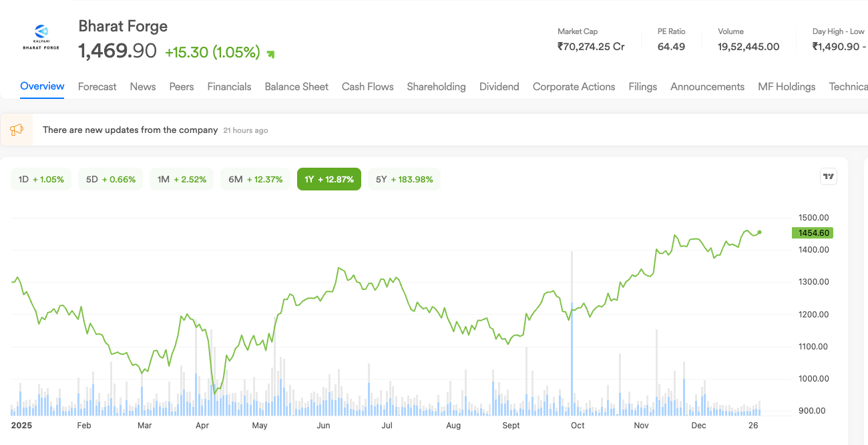Select the 1Y chart range
This screenshot has width=868, height=445.
pos(329,179)
